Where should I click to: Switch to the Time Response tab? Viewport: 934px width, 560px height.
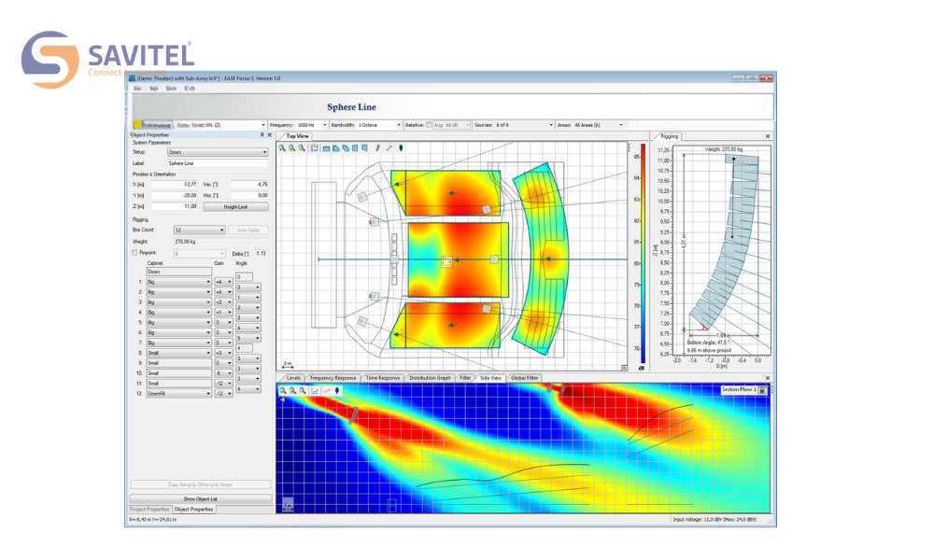[x=382, y=378]
